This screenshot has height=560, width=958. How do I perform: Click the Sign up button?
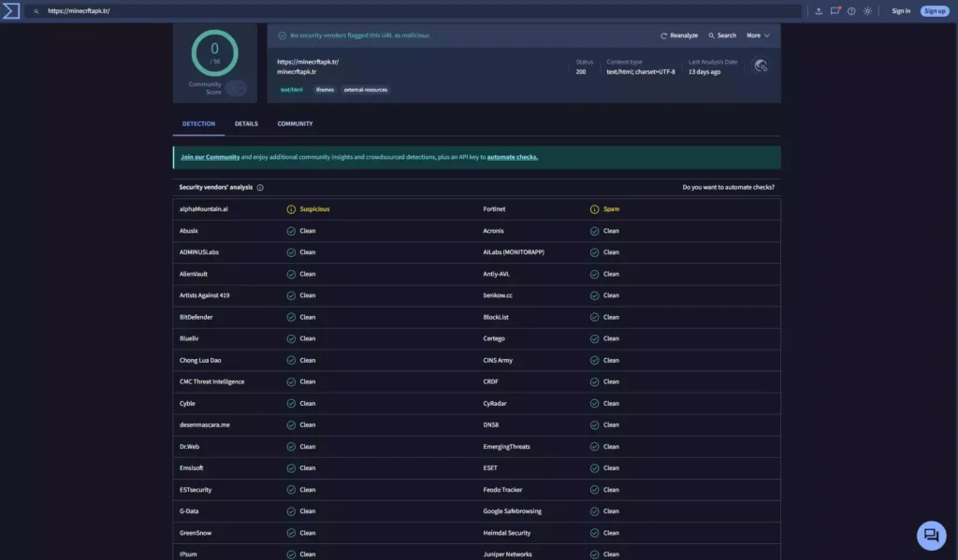coord(934,11)
